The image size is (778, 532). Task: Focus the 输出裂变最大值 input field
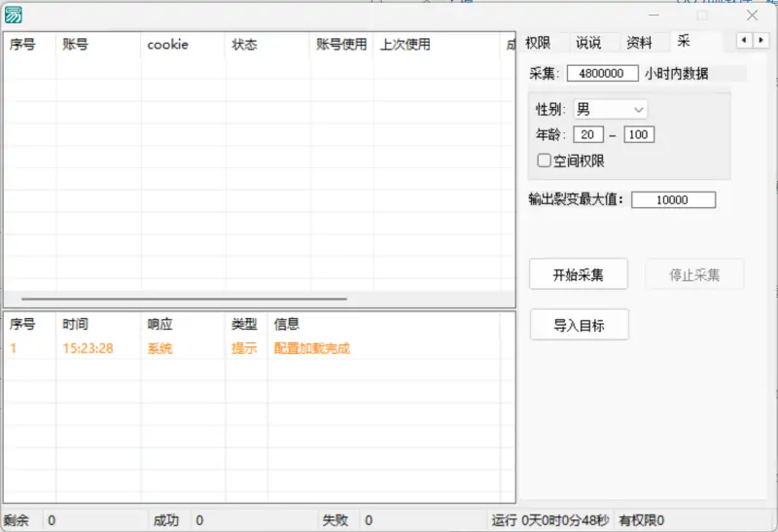pos(673,200)
